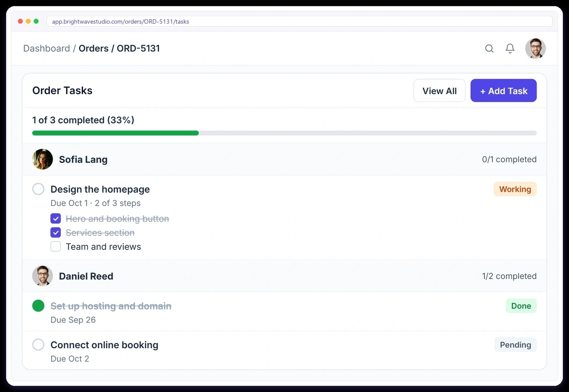Focus the browser address bar
The height and width of the screenshot is (392, 569).
(299, 21)
